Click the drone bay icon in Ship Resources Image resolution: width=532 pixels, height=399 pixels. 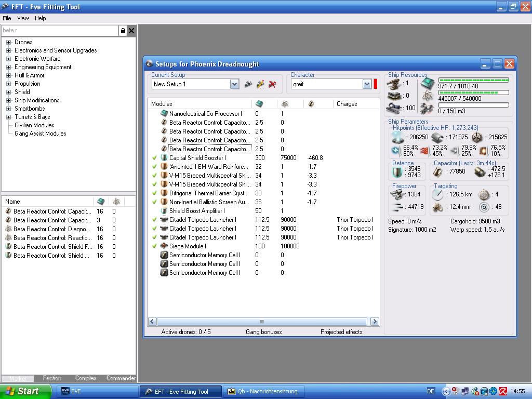(x=427, y=108)
